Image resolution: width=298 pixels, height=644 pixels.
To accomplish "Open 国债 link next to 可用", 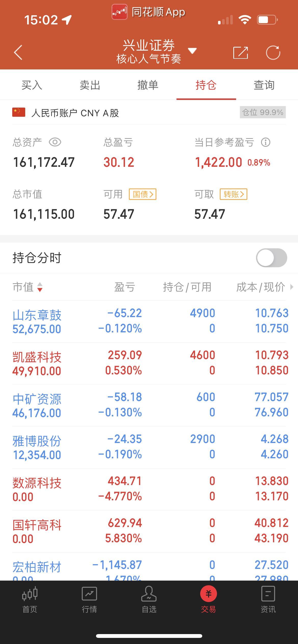I will (x=143, y=194).
